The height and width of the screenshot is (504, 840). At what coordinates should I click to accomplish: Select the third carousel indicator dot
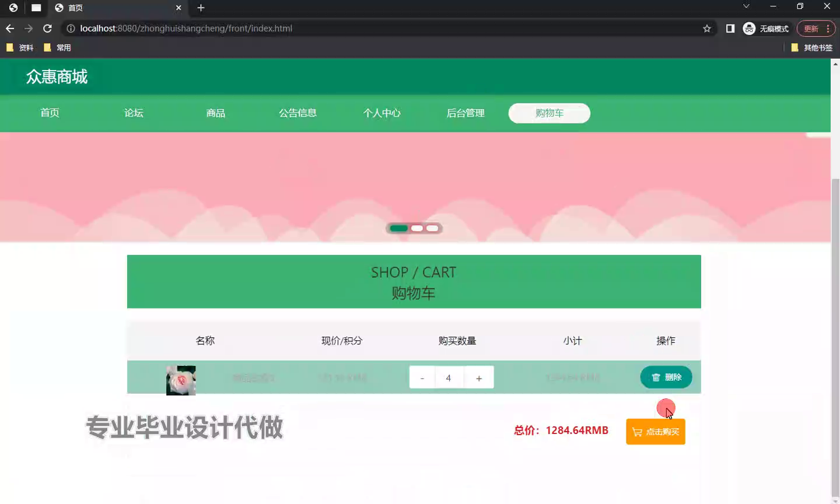pyautogui.click(x=432, y=228)
